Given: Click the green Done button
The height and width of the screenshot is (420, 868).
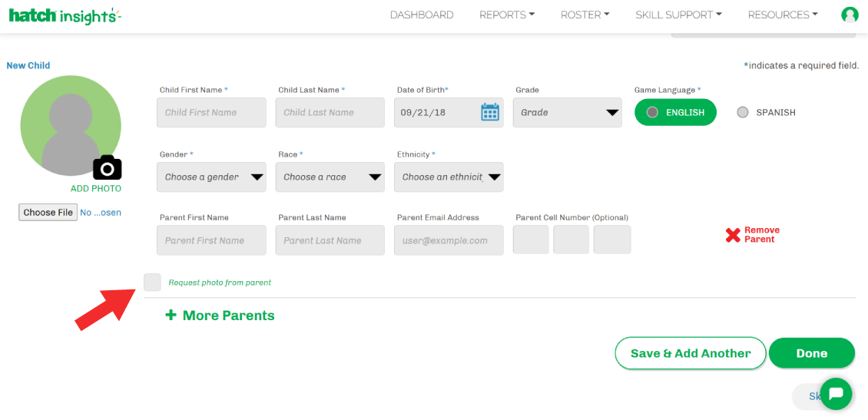Looking at the screenshot, I should coord(811,353).
